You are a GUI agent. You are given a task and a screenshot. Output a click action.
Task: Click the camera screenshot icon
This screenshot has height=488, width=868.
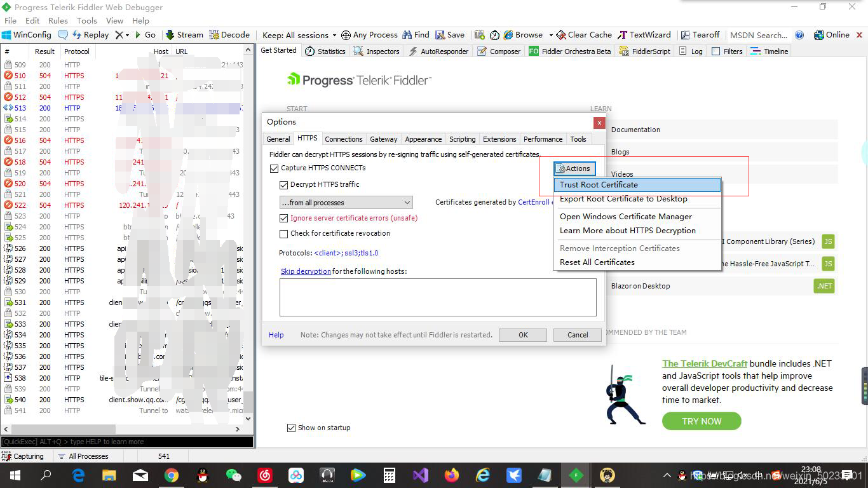479,35
